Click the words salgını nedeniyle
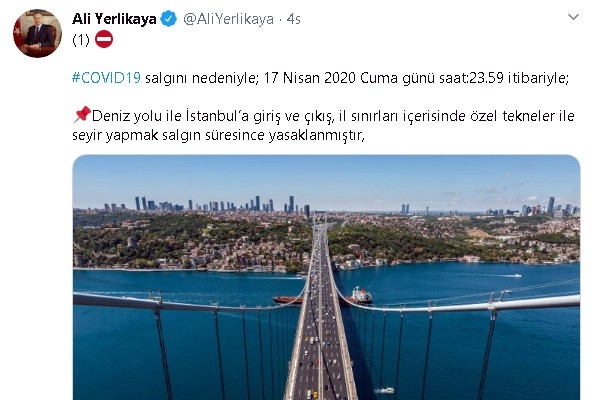Image resolution: width=595 pixels, height=400 pixels. point(202,78)
